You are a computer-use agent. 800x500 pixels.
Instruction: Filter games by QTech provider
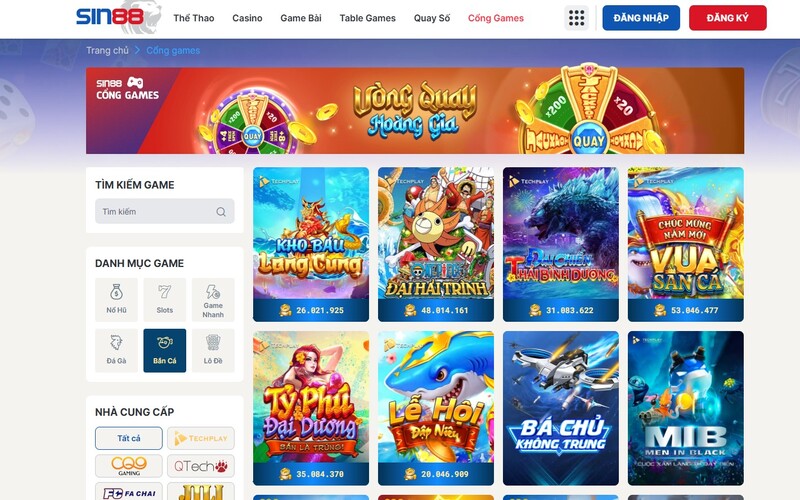coord(201,466)
